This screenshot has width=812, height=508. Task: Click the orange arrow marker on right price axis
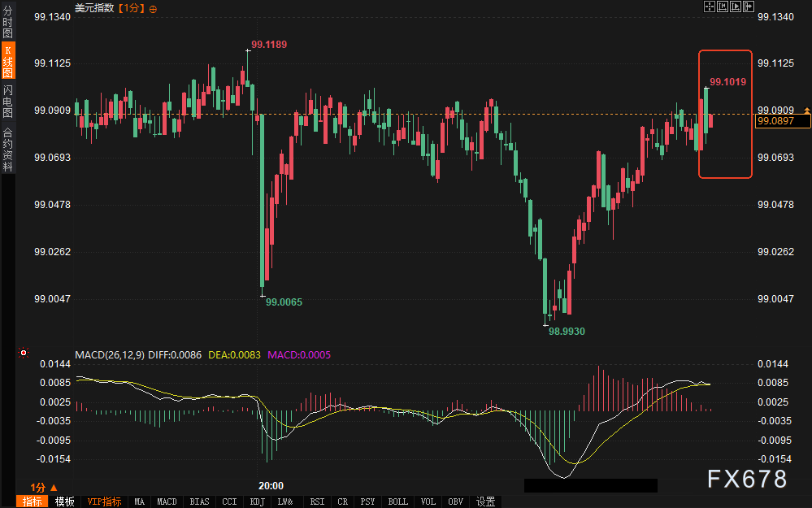806,110
